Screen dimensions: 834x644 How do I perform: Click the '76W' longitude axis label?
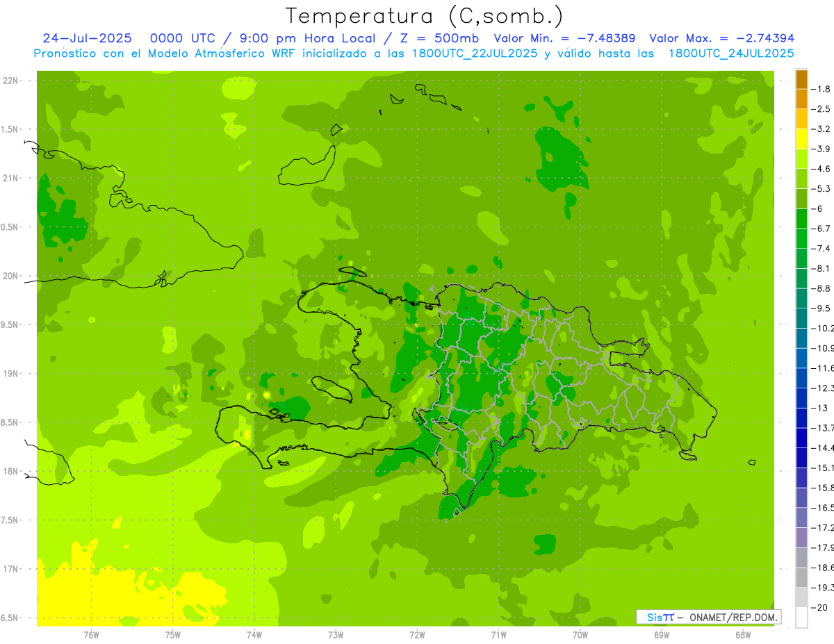[x=91, y=634]
